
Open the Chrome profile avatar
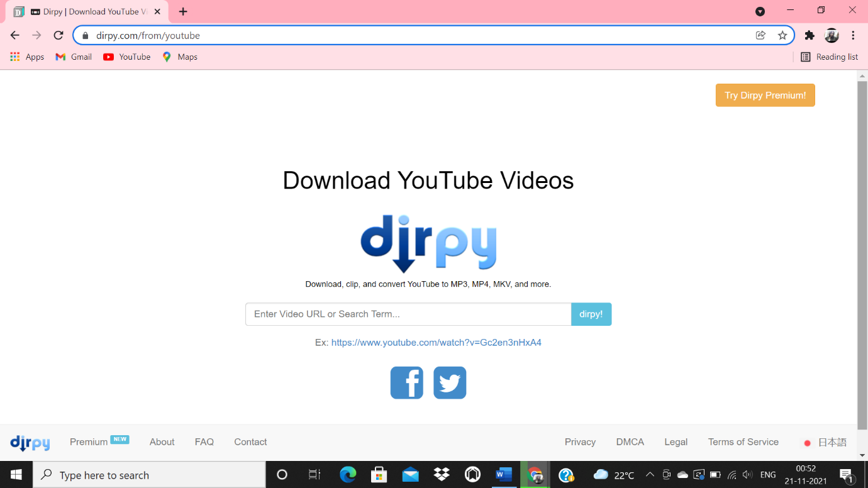tap(832, 35)
